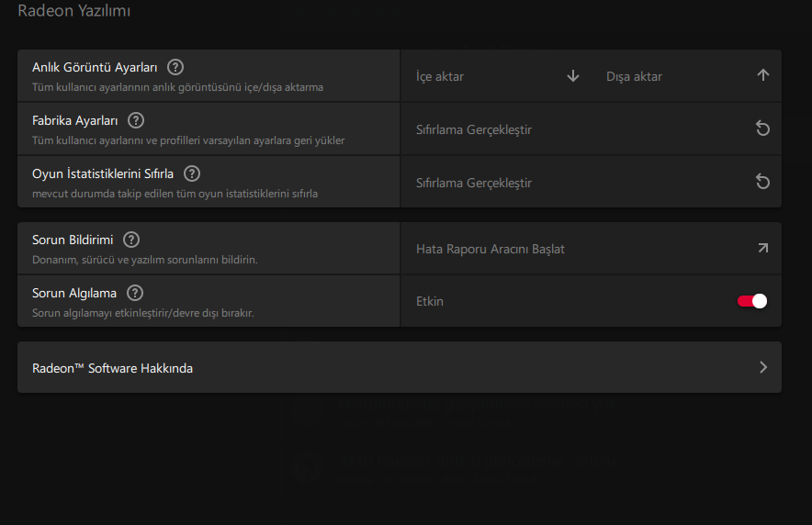This screenshot has width=812, height=525.
Task: Click help icon beside Fabrika Ayarları
Action: (136, 120)
